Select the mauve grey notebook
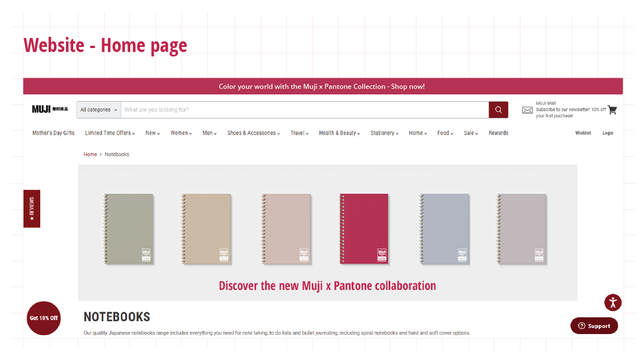The image size is (644, 362). tap(522, 228)
